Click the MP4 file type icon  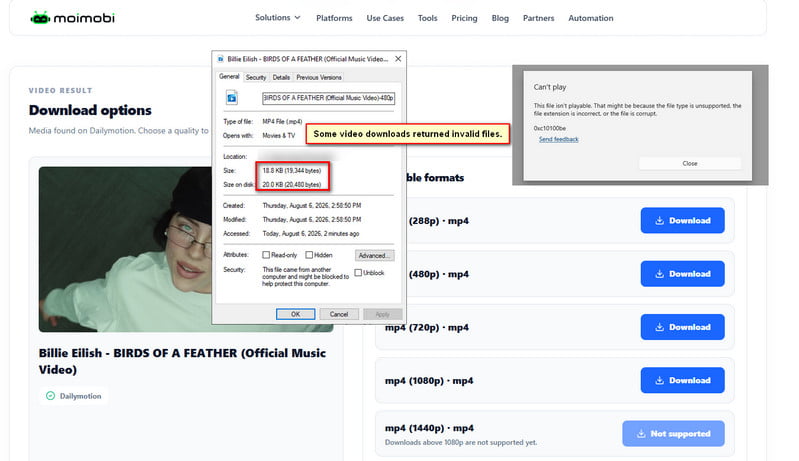(x=232, y=97)
